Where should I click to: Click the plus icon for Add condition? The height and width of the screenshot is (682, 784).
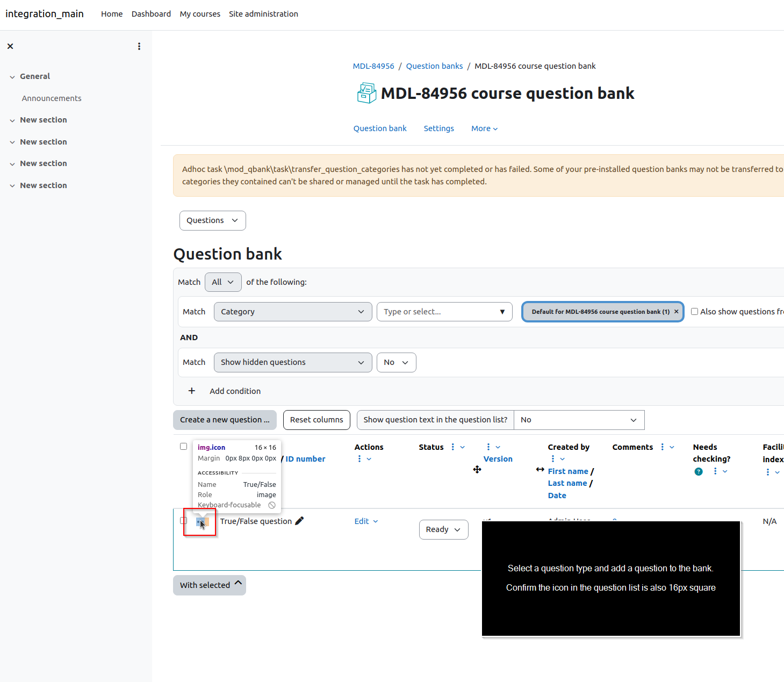click(192, 391)
